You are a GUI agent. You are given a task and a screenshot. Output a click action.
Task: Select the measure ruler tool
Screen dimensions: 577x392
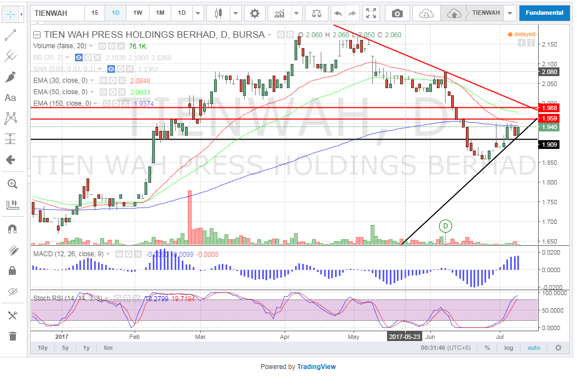13,205
